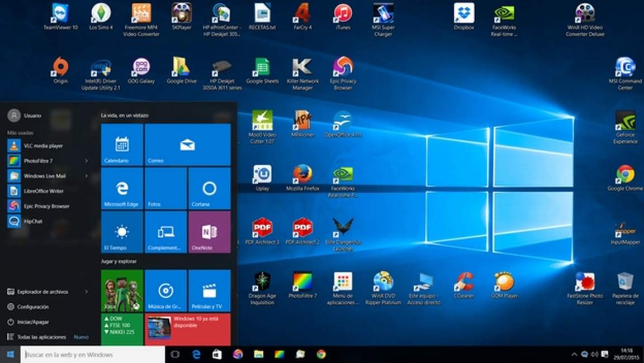This screenshot has height=363, width=644.
Task: Open the Dropbox desktop icon
Action: tap(464, 14)
